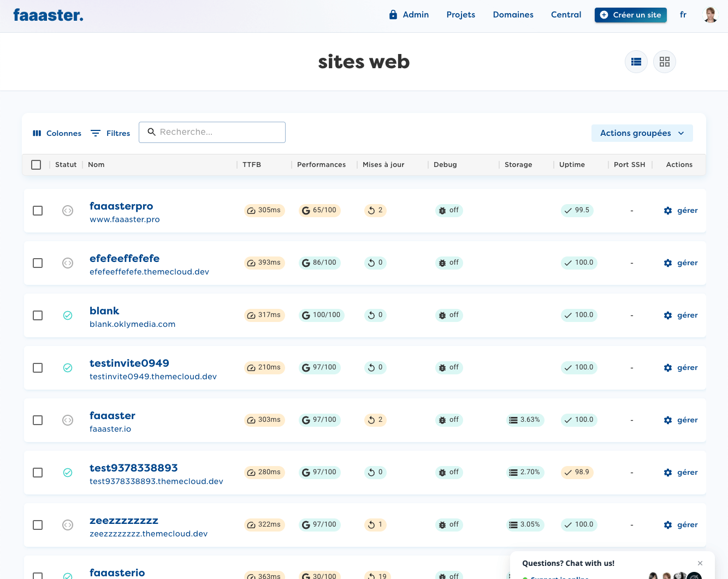Click debug off badge for faaasterpro
Image resolution: width=728 pixels, height=579 pixels.
pos(449,210)
